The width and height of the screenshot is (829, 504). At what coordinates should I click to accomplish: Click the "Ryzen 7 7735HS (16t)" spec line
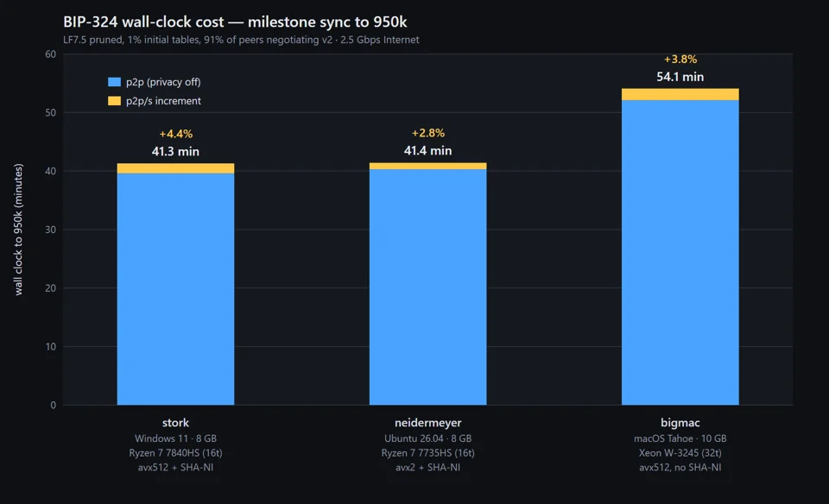click(427, 453)
